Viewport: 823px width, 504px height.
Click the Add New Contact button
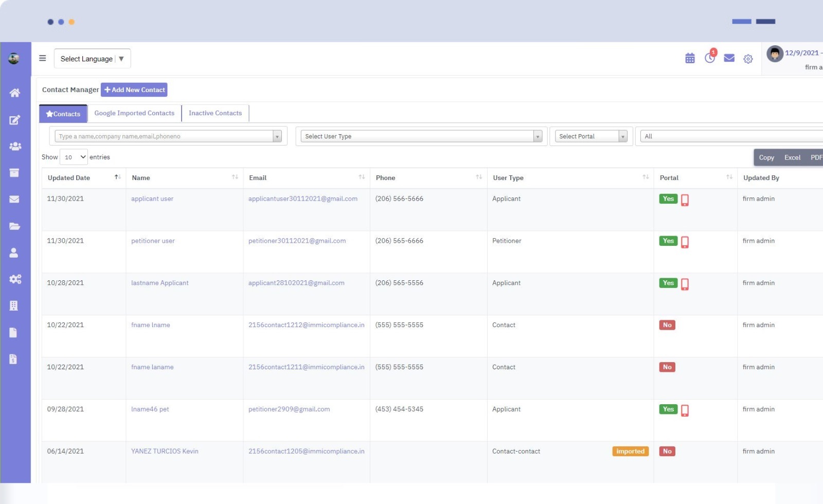[134, 89]
